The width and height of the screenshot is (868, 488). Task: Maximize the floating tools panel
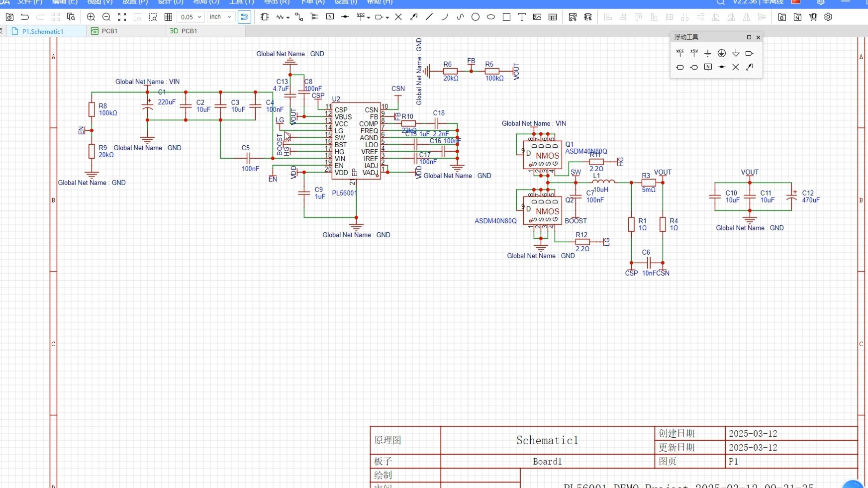(x=749, y=37)
